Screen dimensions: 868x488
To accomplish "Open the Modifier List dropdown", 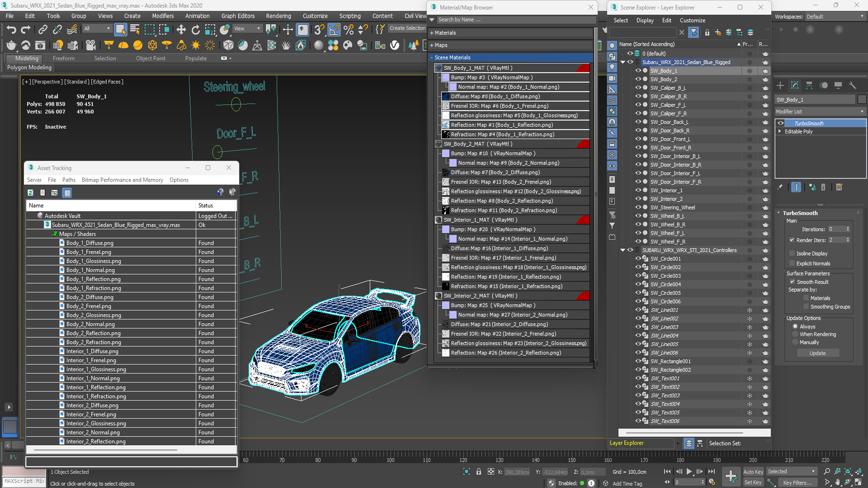I will 820,112.
